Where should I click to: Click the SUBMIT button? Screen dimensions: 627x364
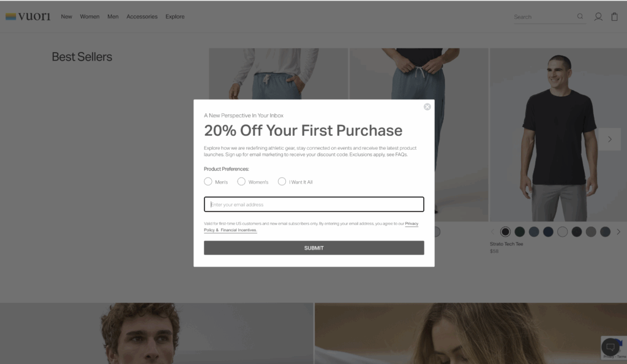click(314, 248)
